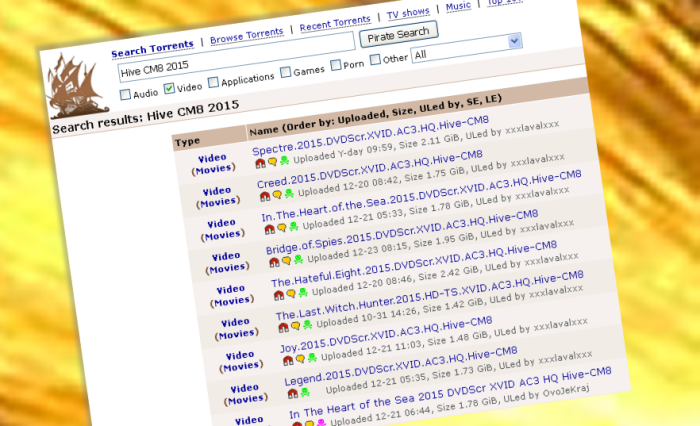
Task: Click the green skull icon for Joy.2015
Action: [x=312, y=357]
